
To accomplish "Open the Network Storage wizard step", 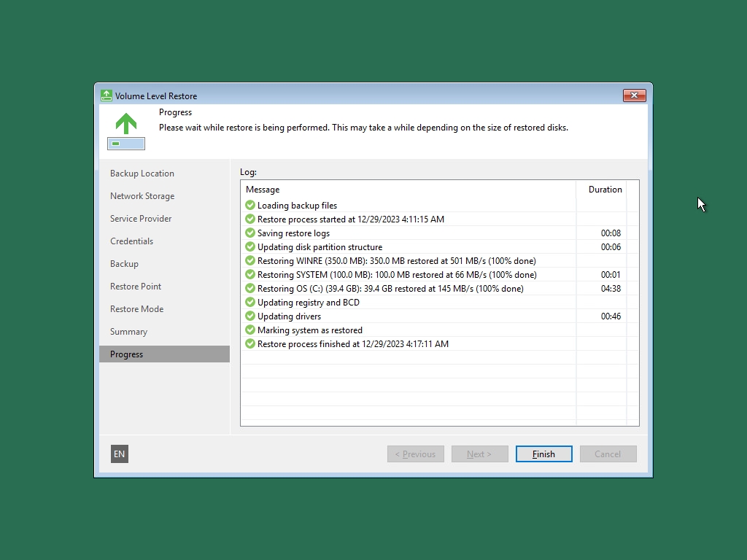I will 142,196.
